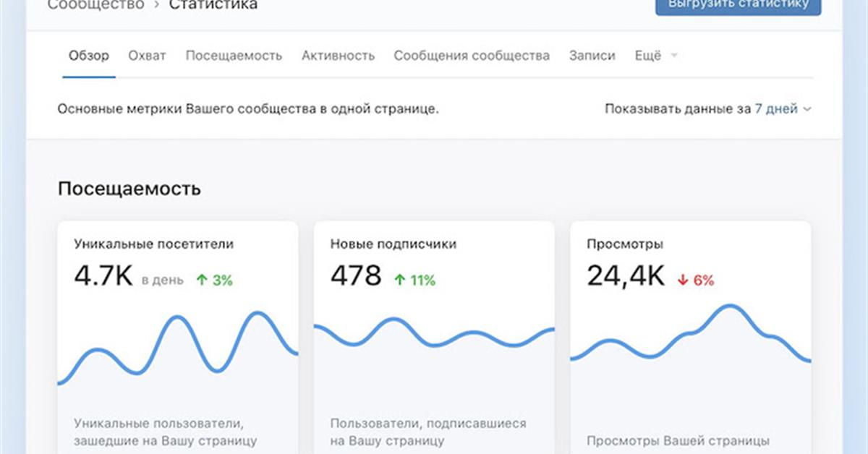Go to the Активность tab
The width and height of the screenshot is (868, 454).
[x=338, y=56]
